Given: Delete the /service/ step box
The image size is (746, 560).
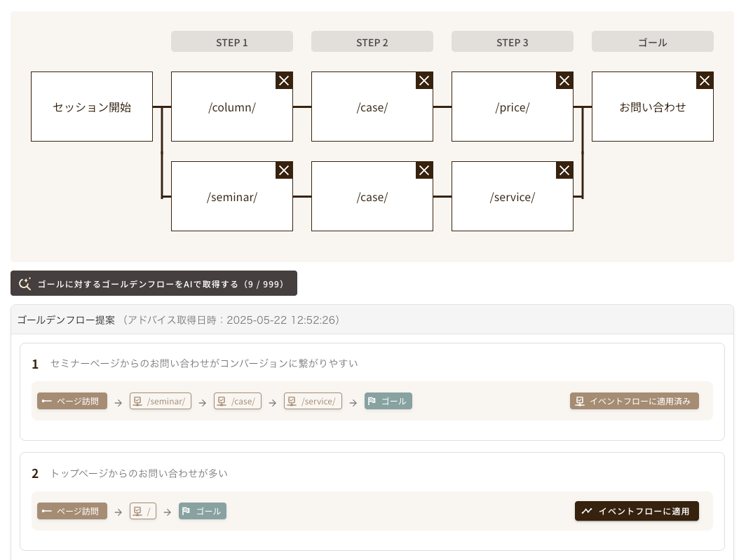Looking at the screenshot, I should (x=564, y=170).
